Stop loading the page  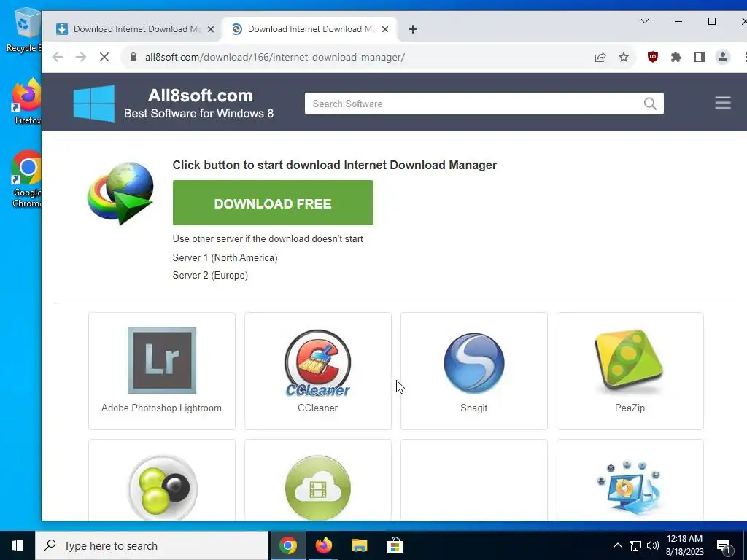(104, 57)
